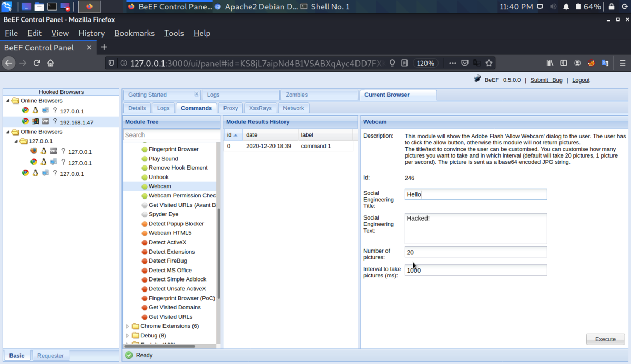Viewport: 631px width, 364px height.
Task: Click the volume icon in system tray
Action: [x=554, y=7]
